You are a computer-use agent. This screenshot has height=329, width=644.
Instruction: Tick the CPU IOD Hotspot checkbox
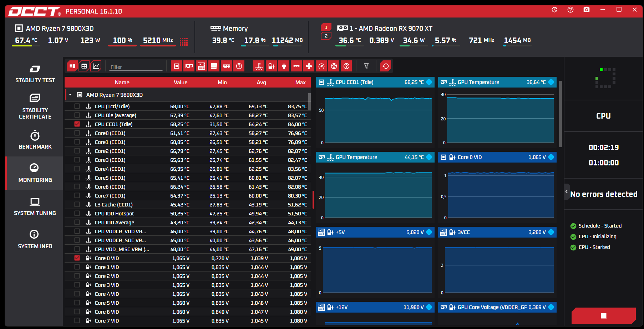(x=77, y=213)
